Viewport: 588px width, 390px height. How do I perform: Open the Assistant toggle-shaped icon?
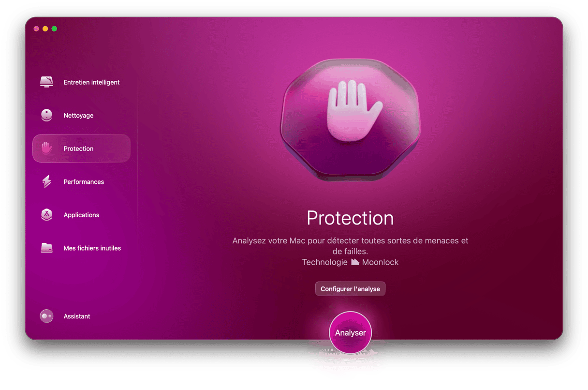[46, 316]
